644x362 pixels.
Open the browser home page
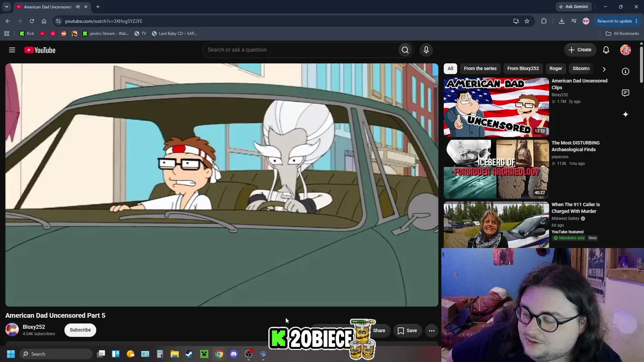(44, 21)
